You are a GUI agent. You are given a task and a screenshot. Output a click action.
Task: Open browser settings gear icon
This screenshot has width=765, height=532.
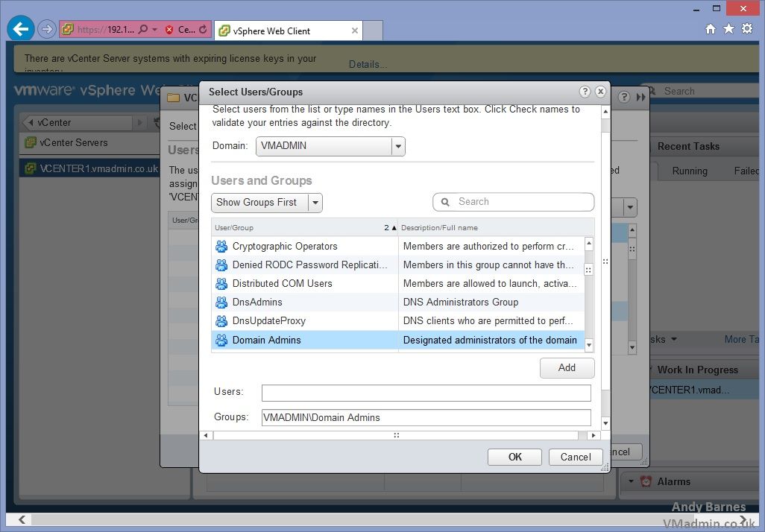pyautogui.click(x=747, y=29)
